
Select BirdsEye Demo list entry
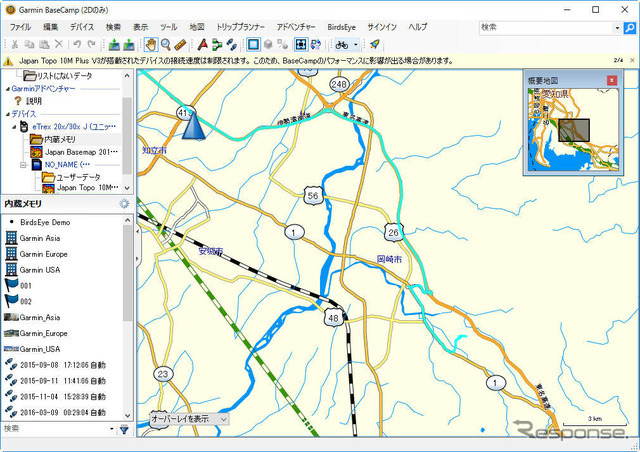point(45,223)
